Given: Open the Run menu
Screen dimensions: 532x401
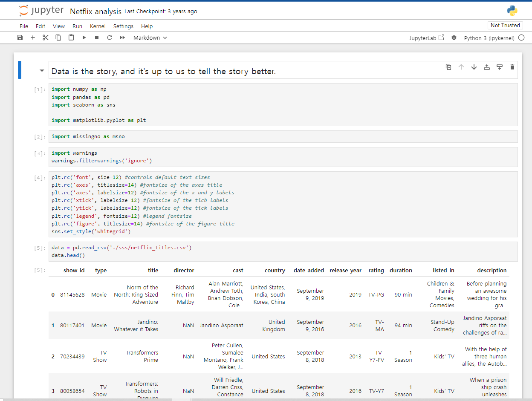Looking at the screenshot, I should coord(77,26).
